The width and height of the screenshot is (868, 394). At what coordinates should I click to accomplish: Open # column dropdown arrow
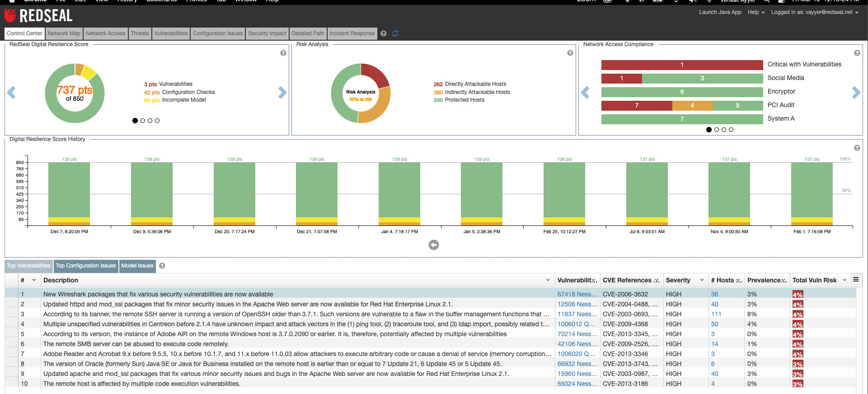click(x=34, y=280)
